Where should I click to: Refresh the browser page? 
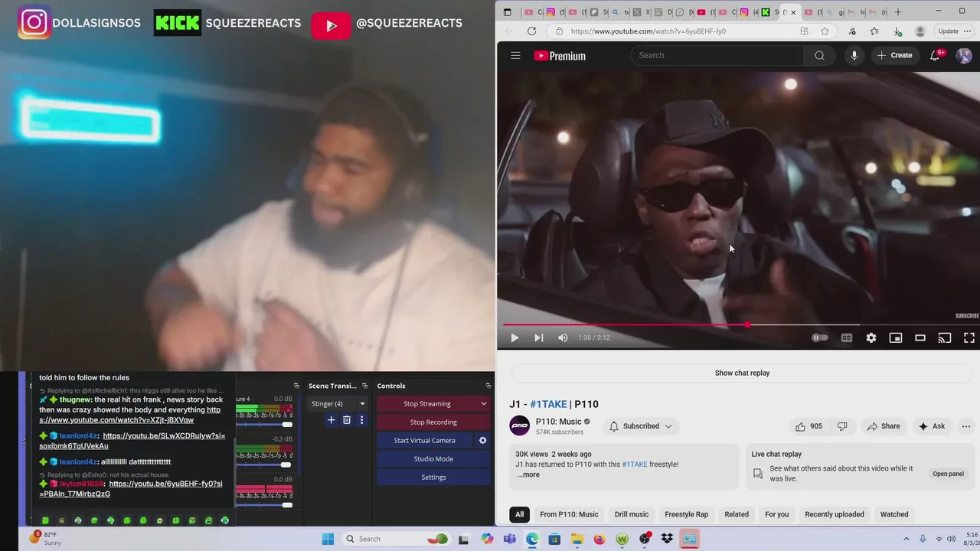(x=532, y=31)
